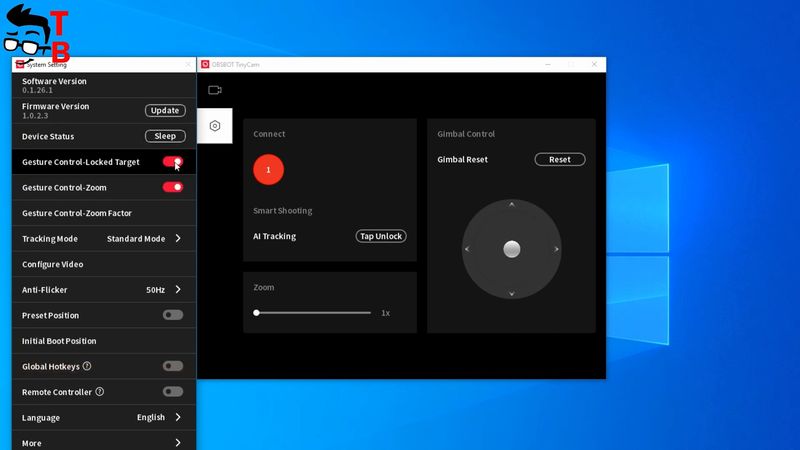Enable the Remote Controller switch

tap(173, 391)
